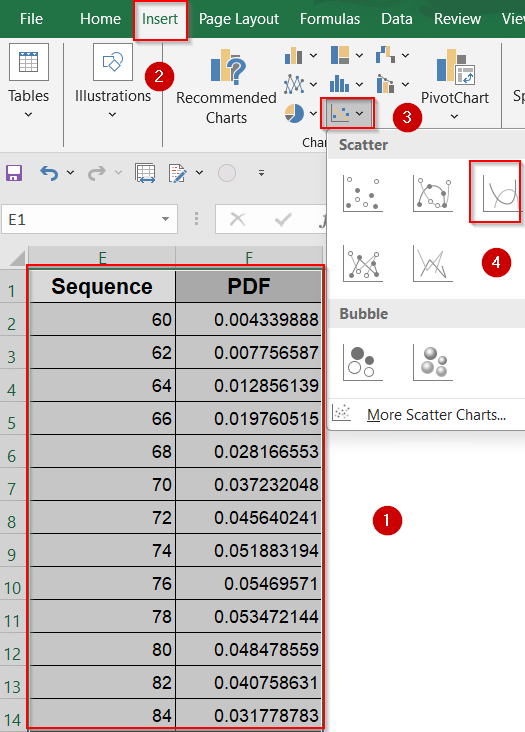The height and width of the screenshot is (732, 525).
Task: Switch to the Data tab
Action: (x=397, y=19)
